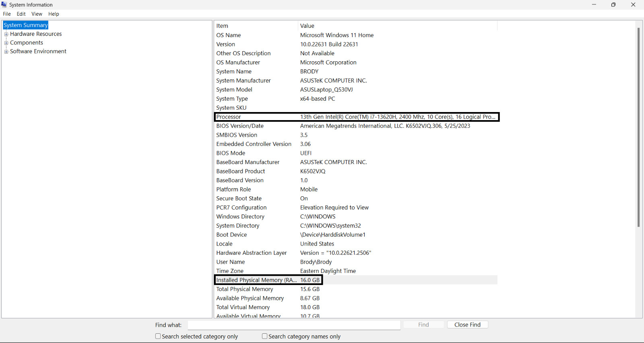Select the Available Physical Memory row
Image resolution: width=644 pixels, height=343 pixels.
pyautogui.click(x=356, y=298)
